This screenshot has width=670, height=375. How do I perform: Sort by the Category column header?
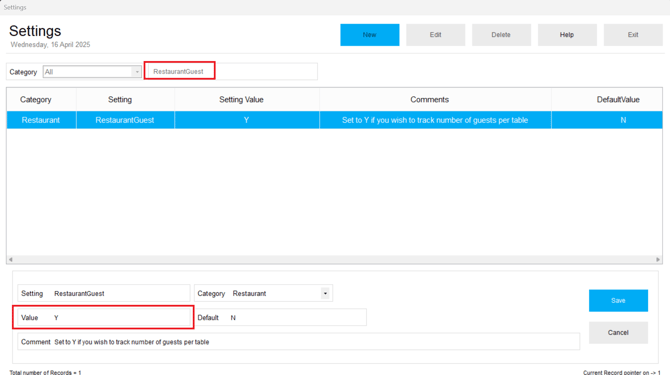tap(35, 100)
